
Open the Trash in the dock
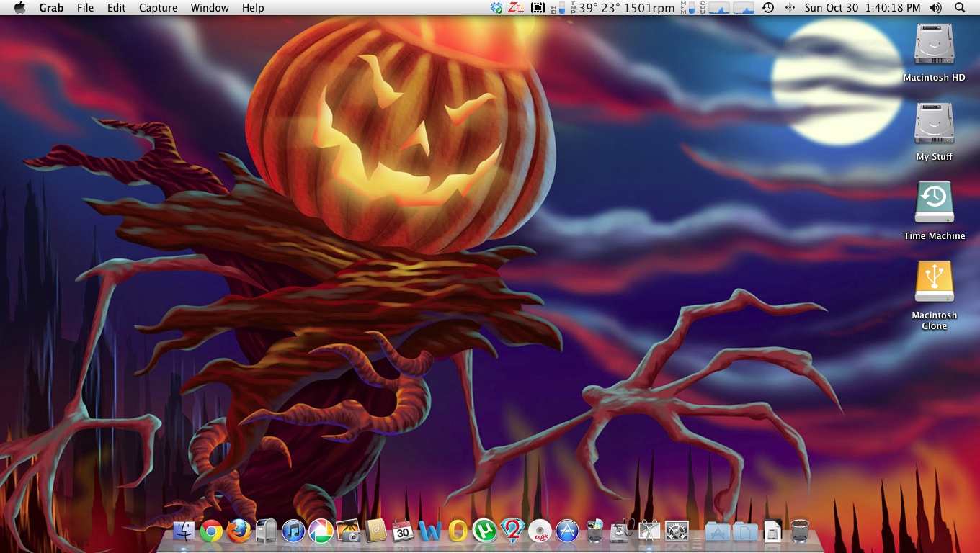point(800,531)
